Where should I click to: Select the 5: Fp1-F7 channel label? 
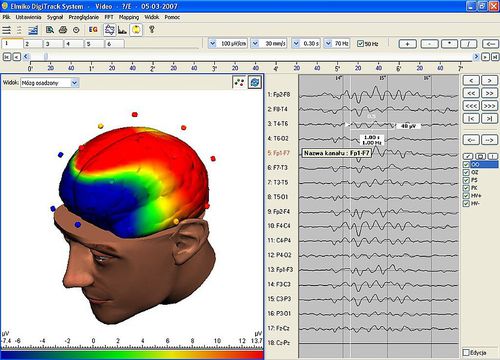point(279,153)
